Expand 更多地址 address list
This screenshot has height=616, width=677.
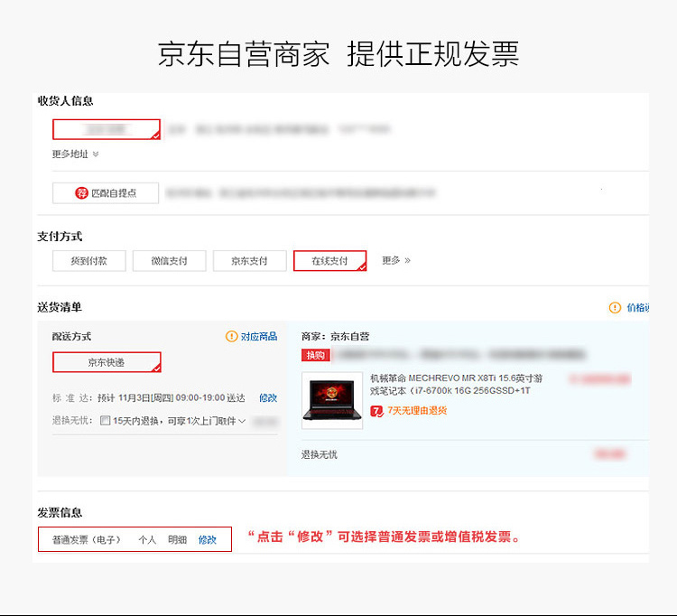(76, 154)
